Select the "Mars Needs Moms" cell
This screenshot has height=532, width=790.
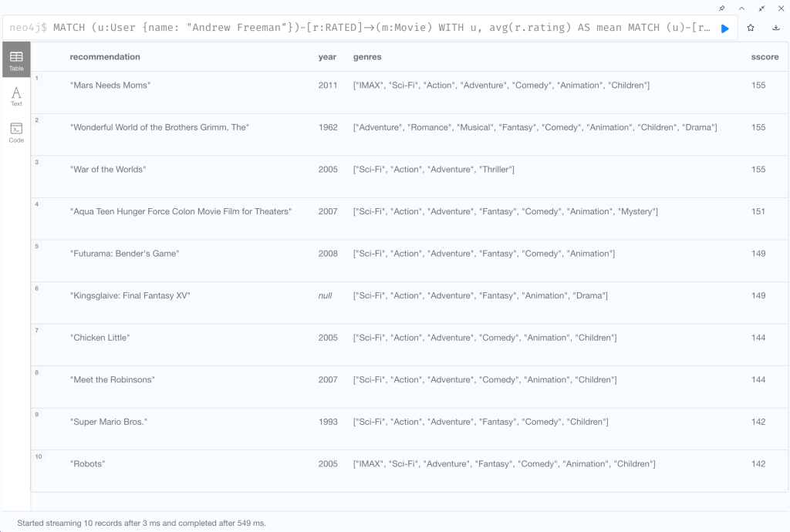pyautogui.click(x=110, y=85)
